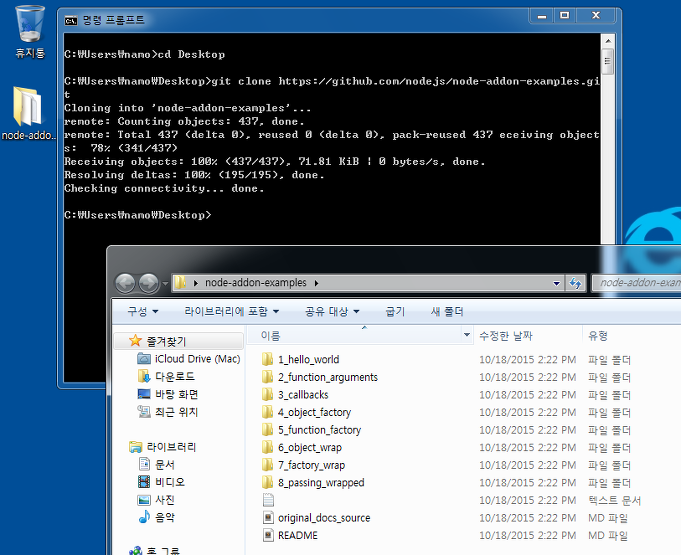Click Command Prompt scrollbar up arrow

(608, 41)
